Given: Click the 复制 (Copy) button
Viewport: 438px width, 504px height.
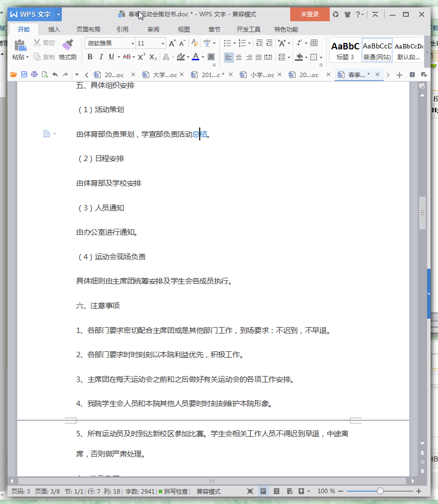Looking at the screenshot, I should coord(44,57).
